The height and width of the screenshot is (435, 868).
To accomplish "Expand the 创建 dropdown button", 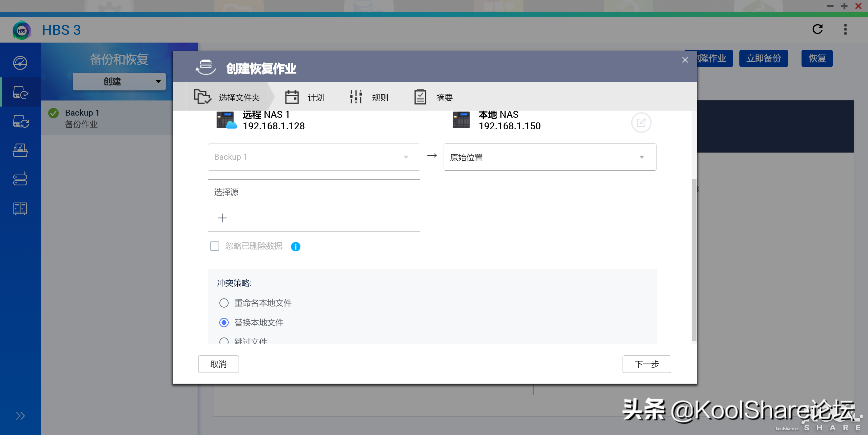I will (119, 81).
